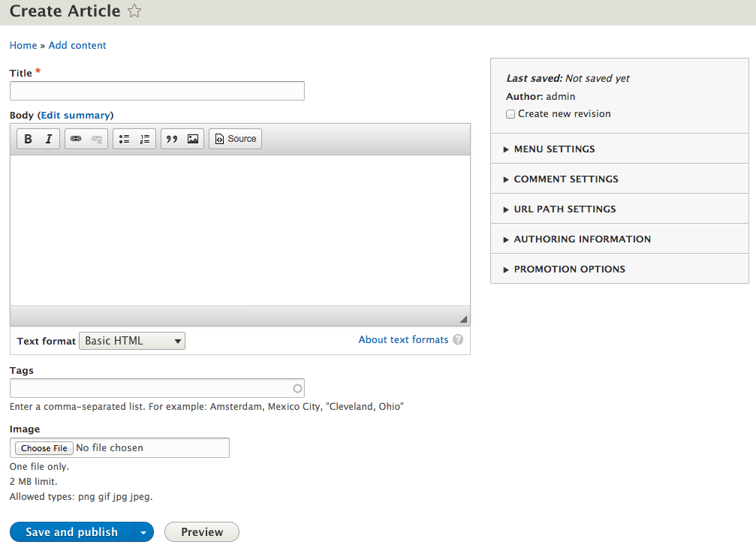Add Create Article page to shortcuts with star
Viewport: 756px width, 548px height.
(x=134, y=11)
